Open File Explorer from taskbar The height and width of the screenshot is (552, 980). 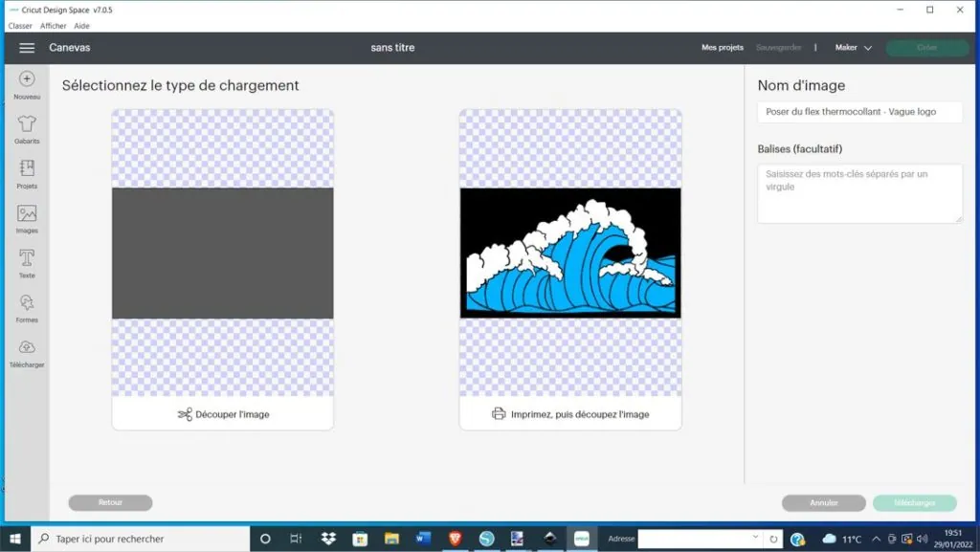coord(391,539)
